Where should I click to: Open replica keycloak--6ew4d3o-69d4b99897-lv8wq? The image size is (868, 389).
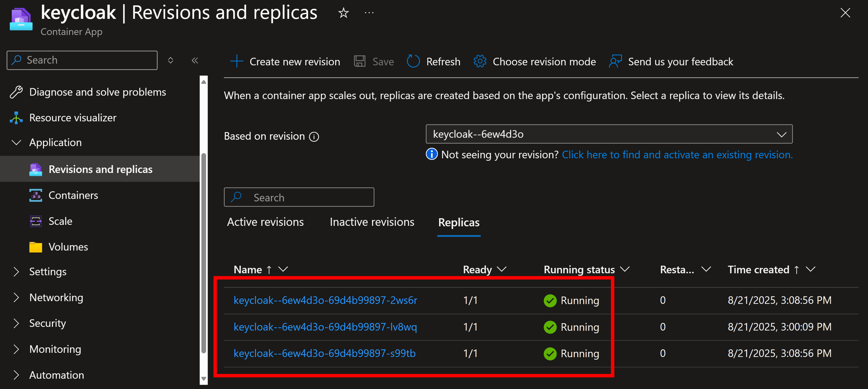(325, 327)
